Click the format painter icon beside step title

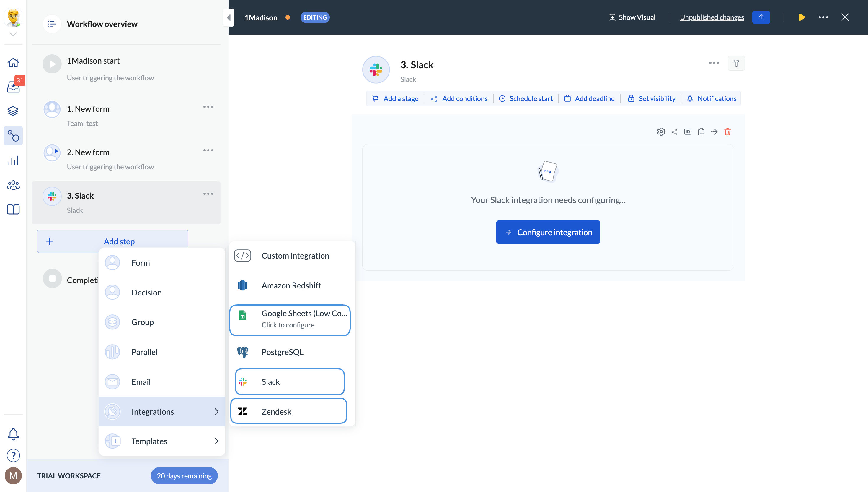point(736,63)
